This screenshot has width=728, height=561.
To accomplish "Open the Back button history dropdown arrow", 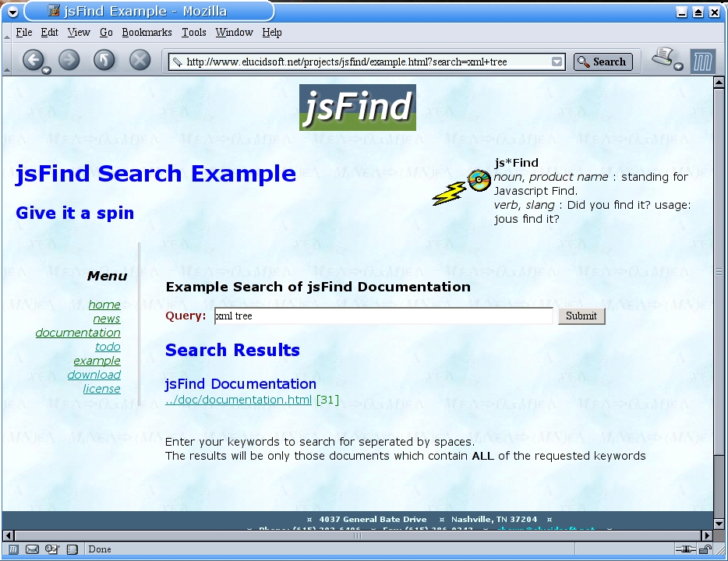I will click(46, 70).
